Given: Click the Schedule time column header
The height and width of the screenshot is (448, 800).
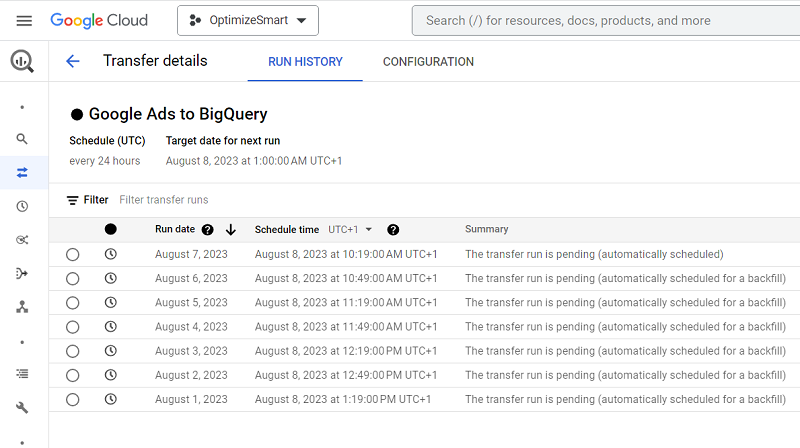Looking at the screenshot, I should tap(287, 230).
